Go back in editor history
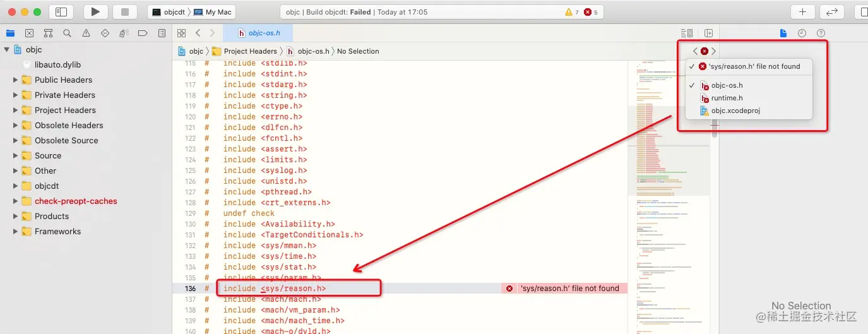The height and width of the screenshot is (334, 868). [198, 33]
